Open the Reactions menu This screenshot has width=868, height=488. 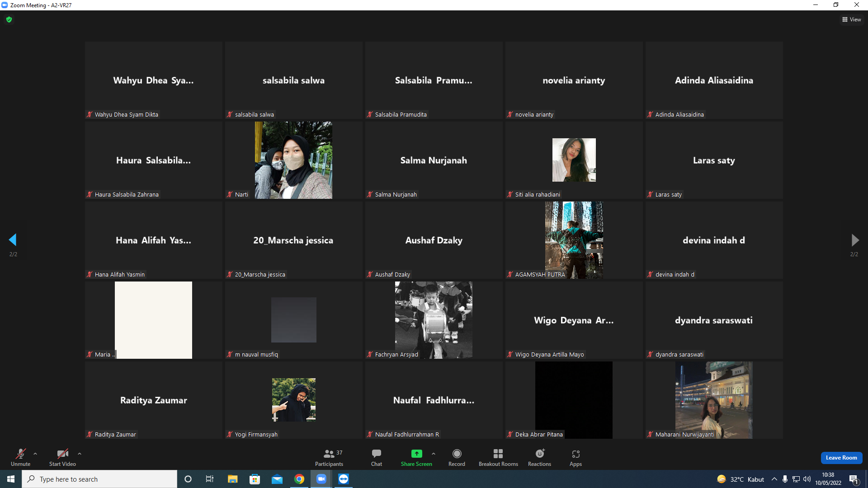[539, 457]
